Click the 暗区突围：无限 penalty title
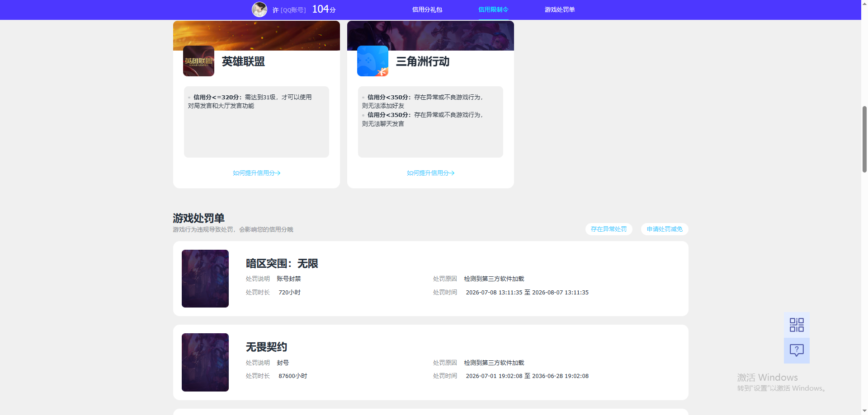 click(x=282, y=263)
